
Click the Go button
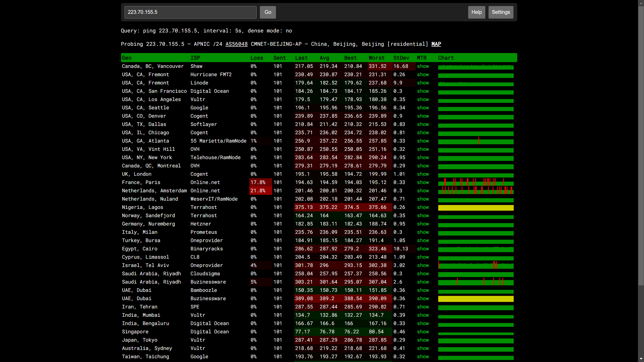click(268, 12)
